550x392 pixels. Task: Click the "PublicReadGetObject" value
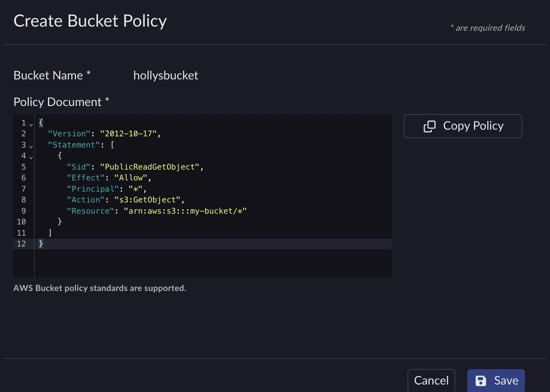coord(150,167)
